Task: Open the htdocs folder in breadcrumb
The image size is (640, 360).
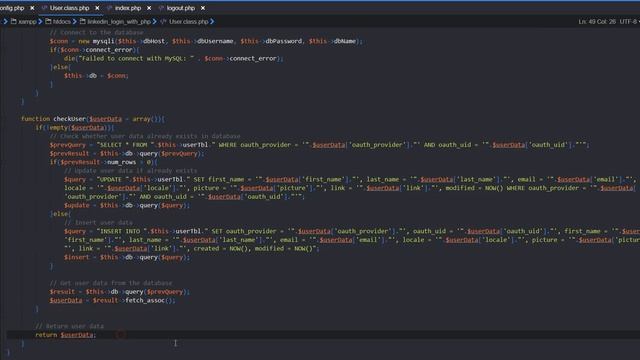Action: [x=62, y=22]
